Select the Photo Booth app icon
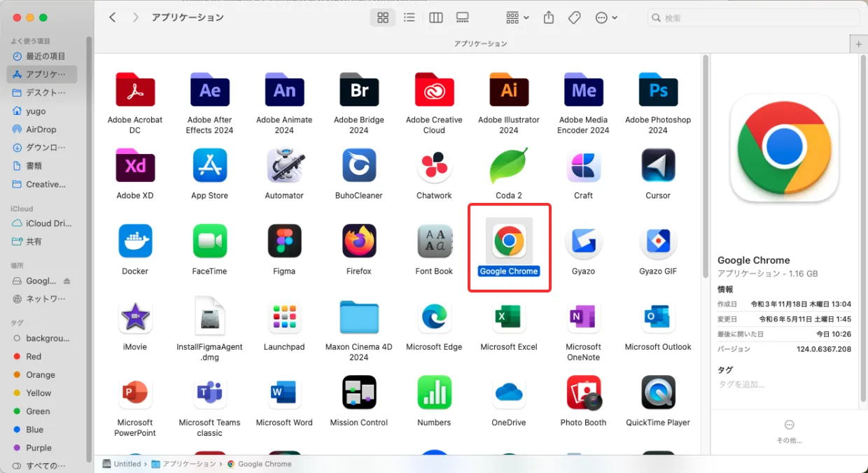 tap(584, 393)
